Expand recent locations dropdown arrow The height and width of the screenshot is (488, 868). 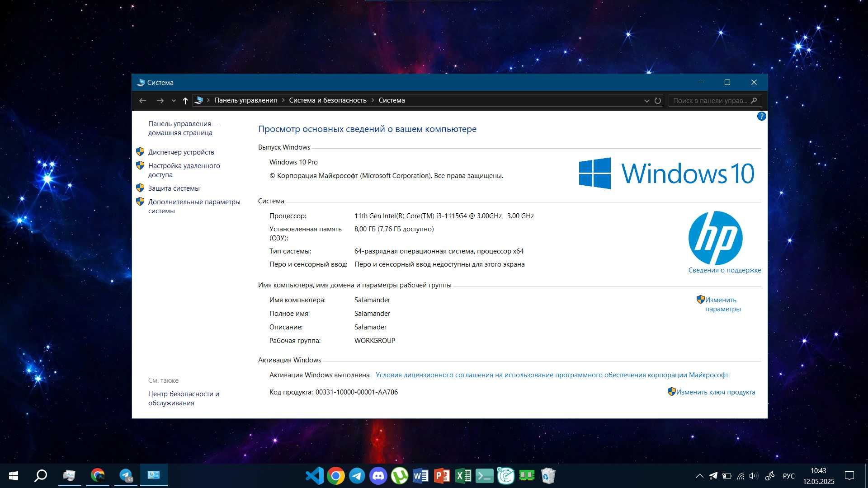(x=174, y=101)
